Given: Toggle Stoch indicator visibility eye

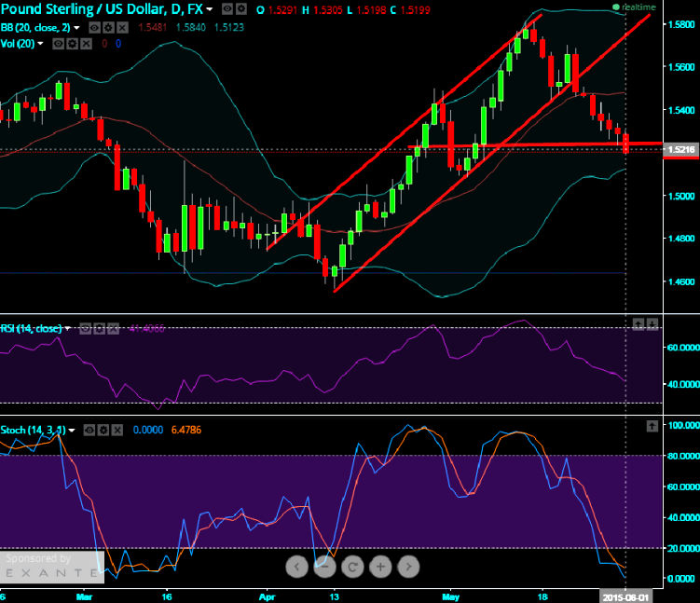Looking at the screenshot, I should (x=89, y=431).
